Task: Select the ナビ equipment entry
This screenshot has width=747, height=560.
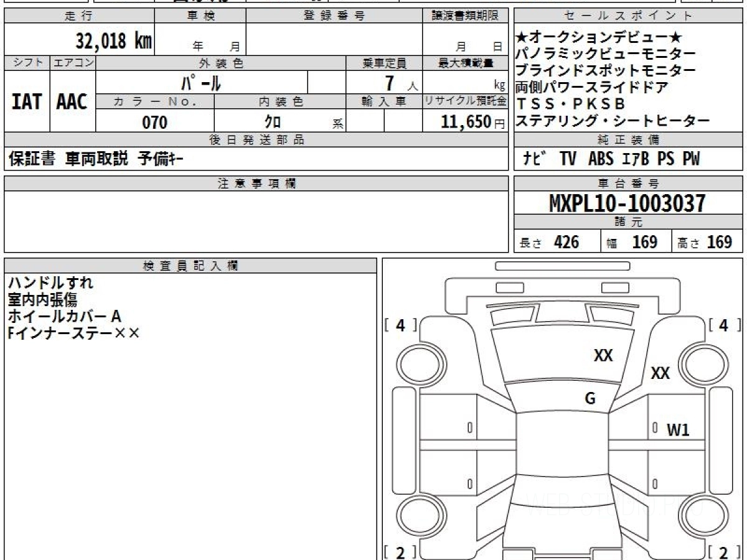Action: pyautogui.click(x=535, y=159)
